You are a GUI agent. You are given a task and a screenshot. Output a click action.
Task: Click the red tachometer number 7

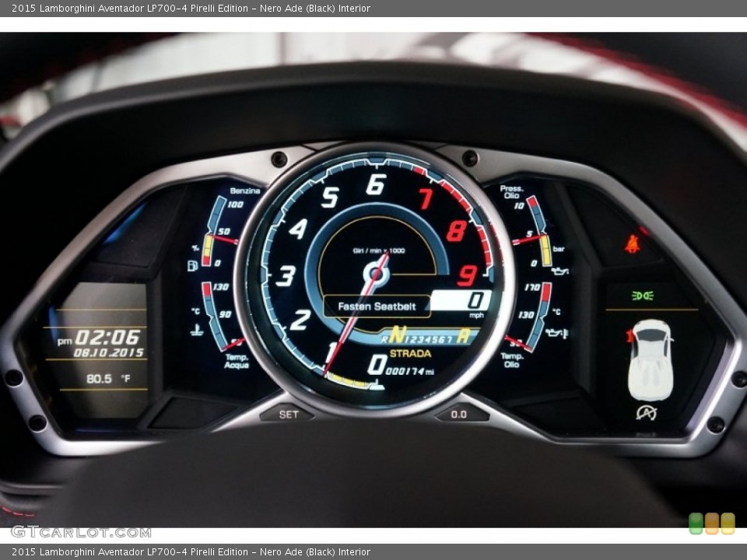click(426, 198)
